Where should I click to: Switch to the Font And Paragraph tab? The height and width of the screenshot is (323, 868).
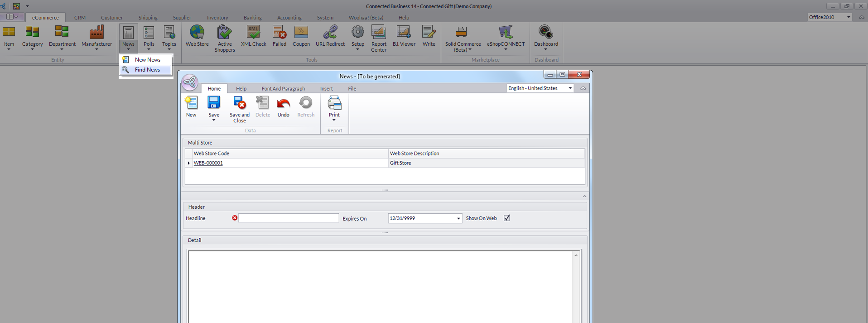(283, 89)
